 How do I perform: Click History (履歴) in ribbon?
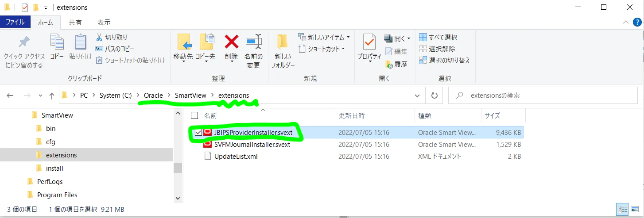pos(396,65)
